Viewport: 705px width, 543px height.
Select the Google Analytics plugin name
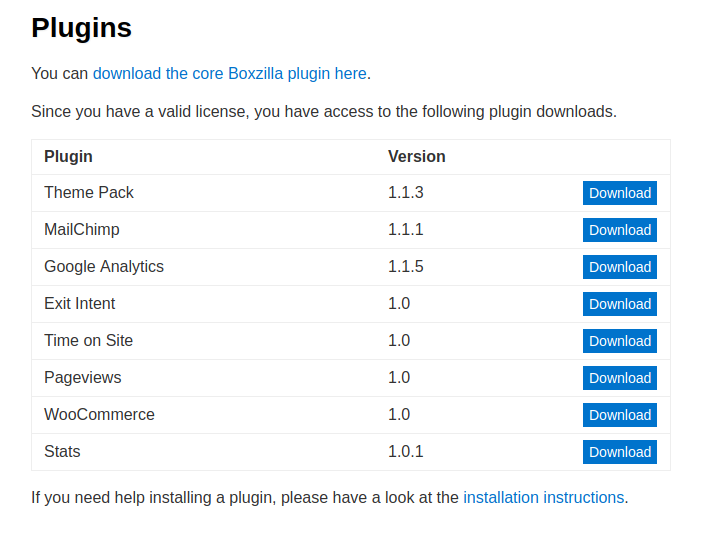(104, 266)
